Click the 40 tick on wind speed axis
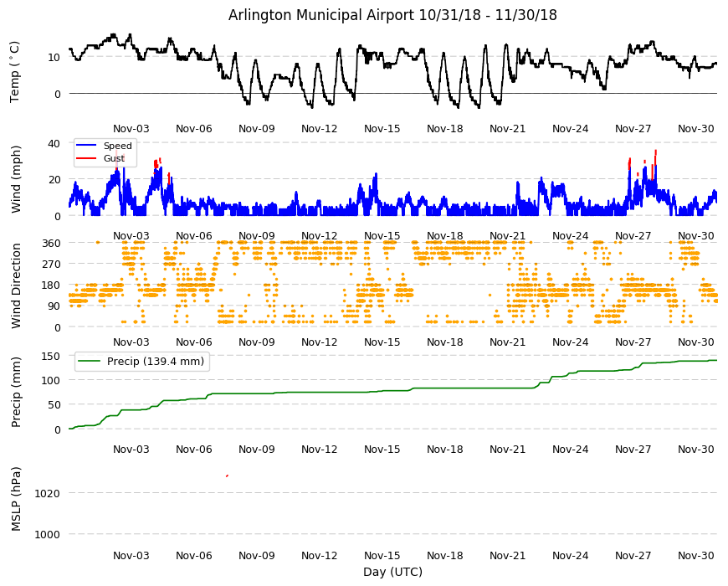Image resolution: width=728 pixels, height=586 pixels. pyautogui.click(x=54, y=143)
